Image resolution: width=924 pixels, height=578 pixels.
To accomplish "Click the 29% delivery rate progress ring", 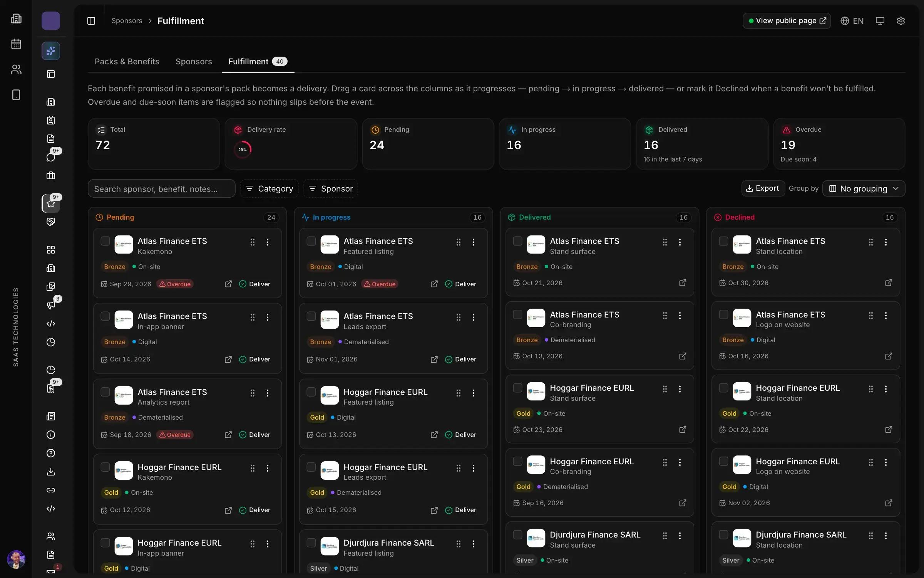I will 243,150.
